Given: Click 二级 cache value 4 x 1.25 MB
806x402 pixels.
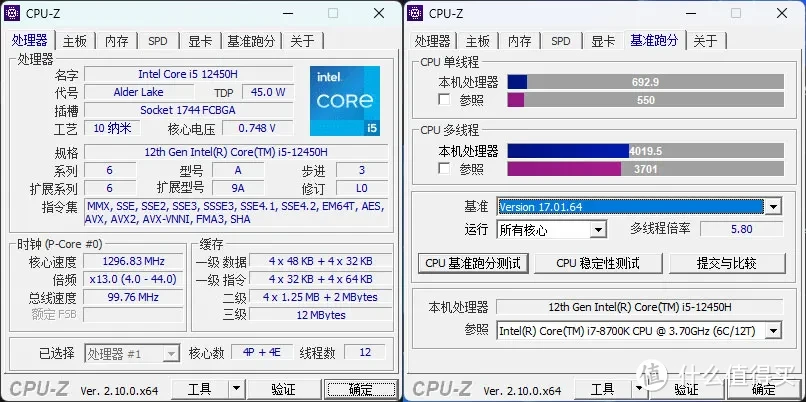Looking at the screenshot, I should click(x=320, y=297).
